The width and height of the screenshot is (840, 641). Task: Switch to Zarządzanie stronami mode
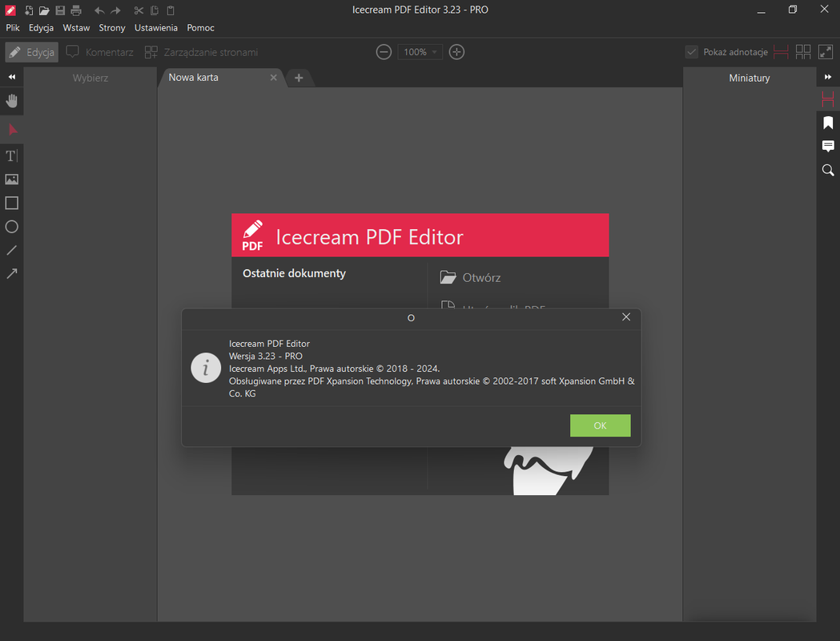click(x=202, y=52)
